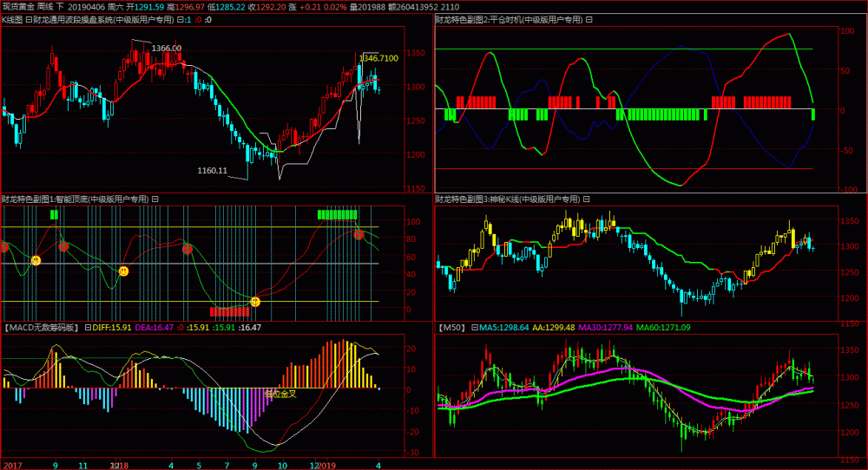Click the rightmost red sad-face sell marker
Image resolution: width=868 pixels, height=470 pixels.
[x=358, y=234]
